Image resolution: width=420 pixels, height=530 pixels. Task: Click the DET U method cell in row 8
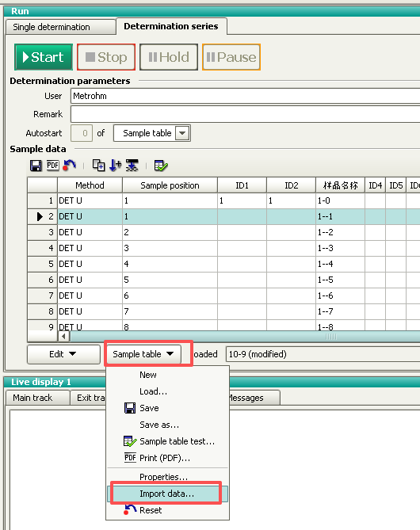90,311
